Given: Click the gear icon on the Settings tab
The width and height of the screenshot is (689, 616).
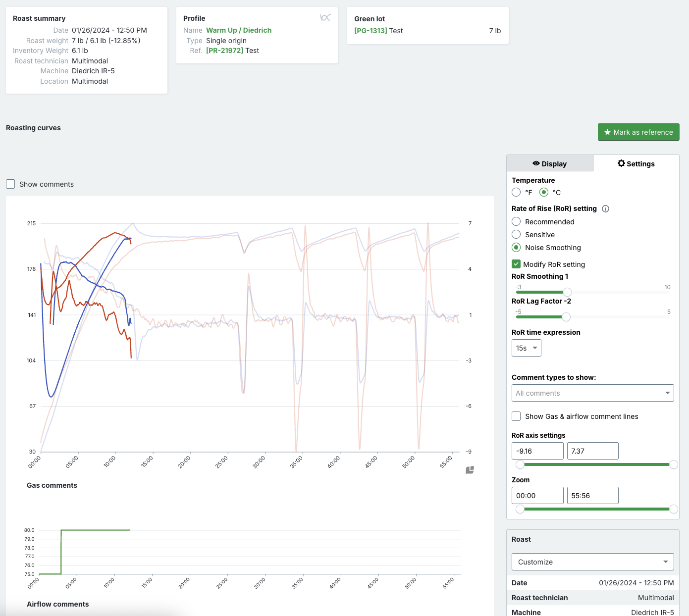Looking at the screenshot, I should (x=621, y=163).
